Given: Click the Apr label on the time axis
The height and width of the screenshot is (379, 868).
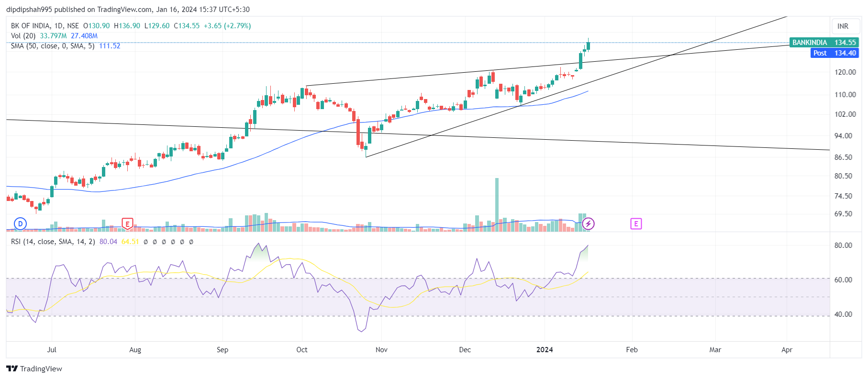Looking at the screenshot, I should [787, 350].
